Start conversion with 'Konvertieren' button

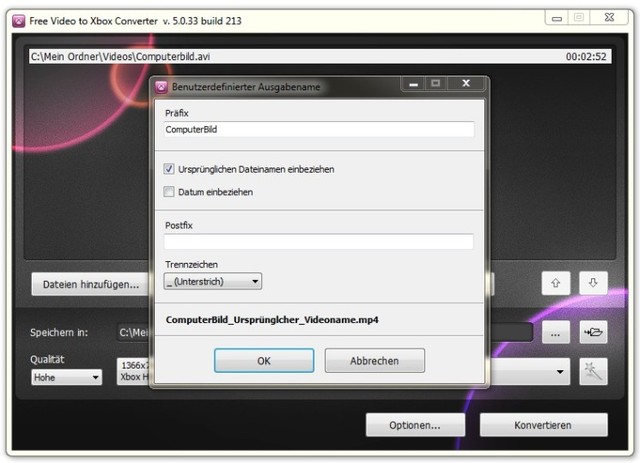click(542, 425)
